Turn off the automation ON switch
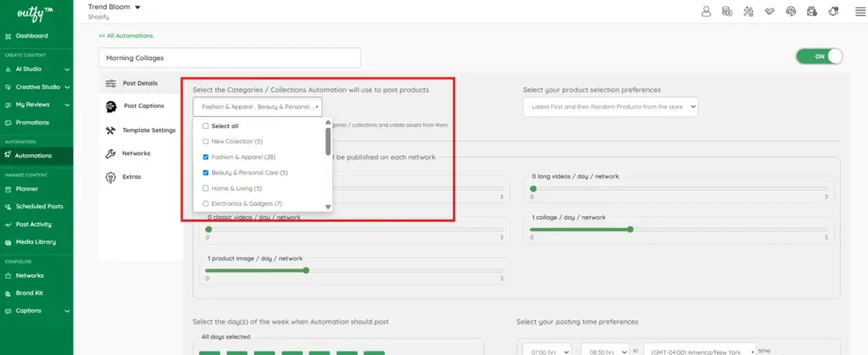This screenshot has height=355, width=868. (x=820, y=57)
